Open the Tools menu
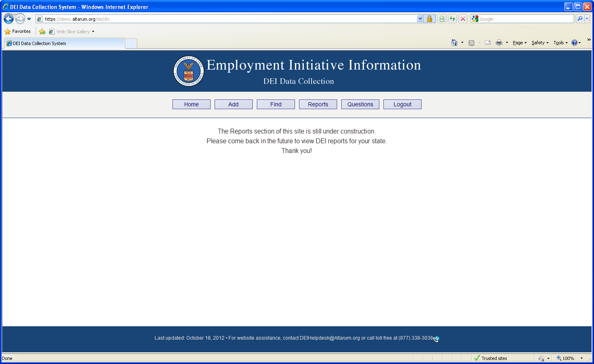The height and width of the screenshot is (364, 594). coord(560,43)
